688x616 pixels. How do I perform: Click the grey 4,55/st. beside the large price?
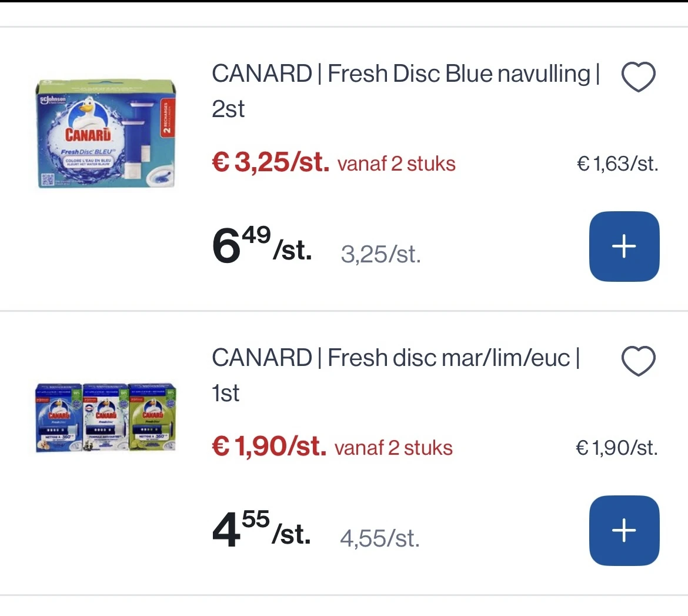point(380,538)
